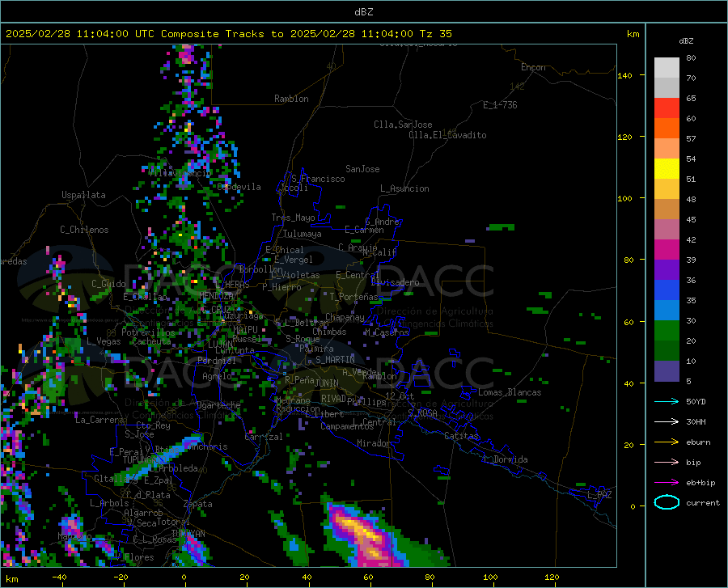Click the 120 km mark on horizontal axis
Screen dimensions: 728x588
pyautogui.click(x=552, y=577)
